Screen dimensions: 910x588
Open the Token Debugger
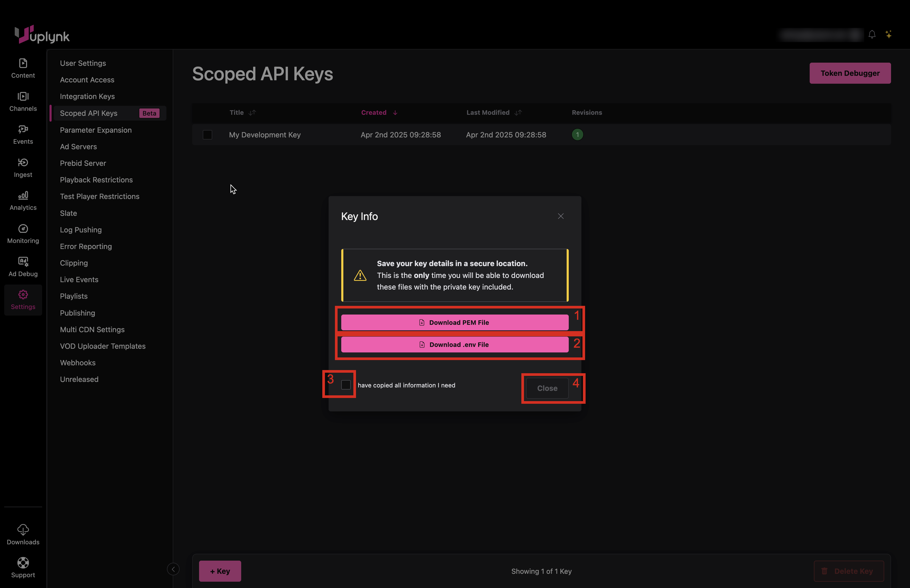[x=850, y=73]
